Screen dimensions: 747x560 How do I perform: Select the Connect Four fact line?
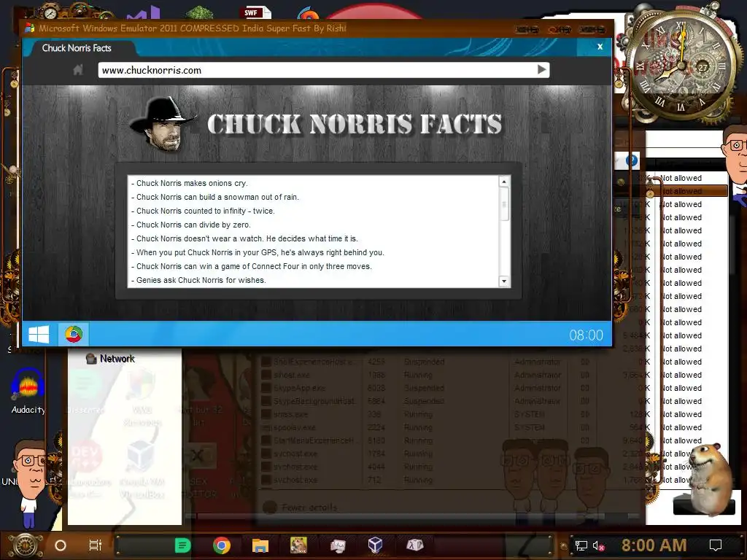pyautogui.click(x=252, y=266)
